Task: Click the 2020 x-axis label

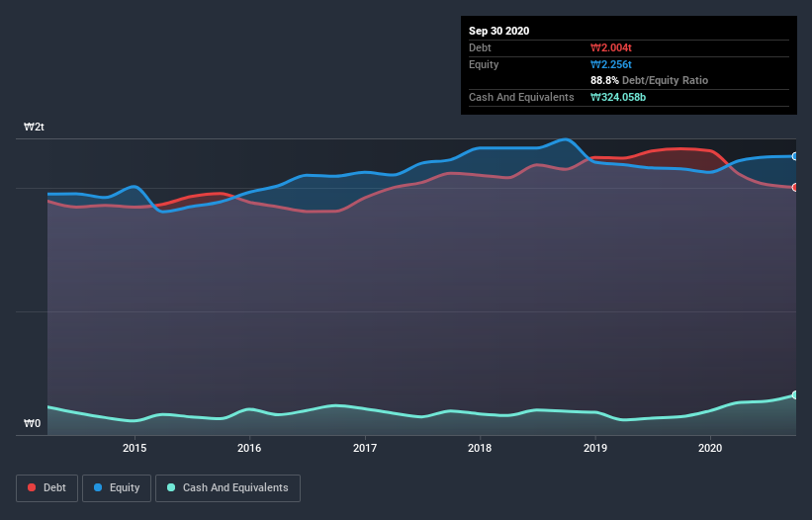Action: click(710, 448)
